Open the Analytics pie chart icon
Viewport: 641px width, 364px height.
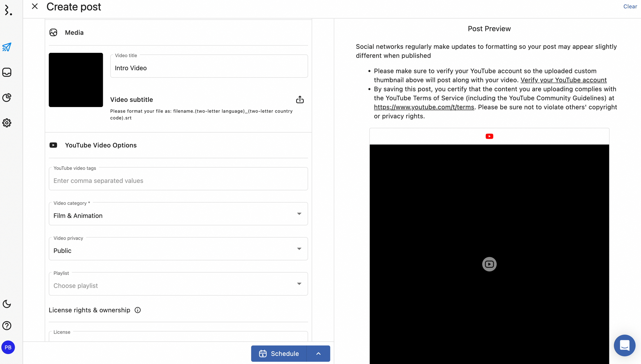(x=7, y=97)
